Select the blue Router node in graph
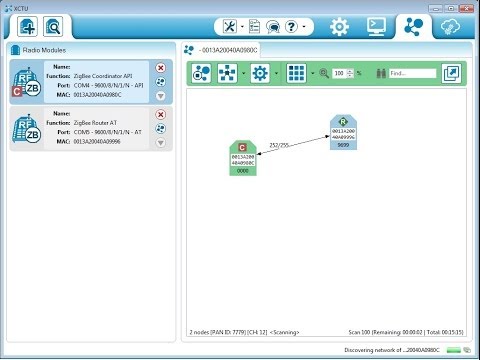This screenshot has height=360, width=480. tap(343, 132)
